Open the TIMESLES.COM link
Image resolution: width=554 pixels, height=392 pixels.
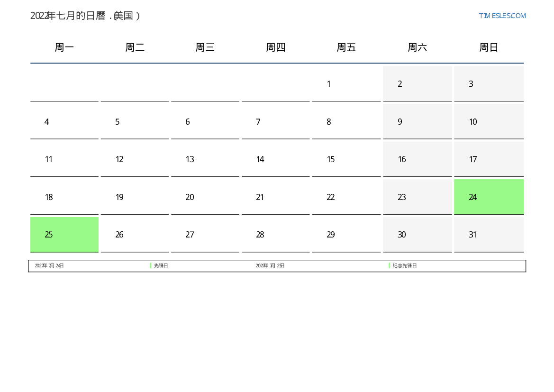[502, 16]
